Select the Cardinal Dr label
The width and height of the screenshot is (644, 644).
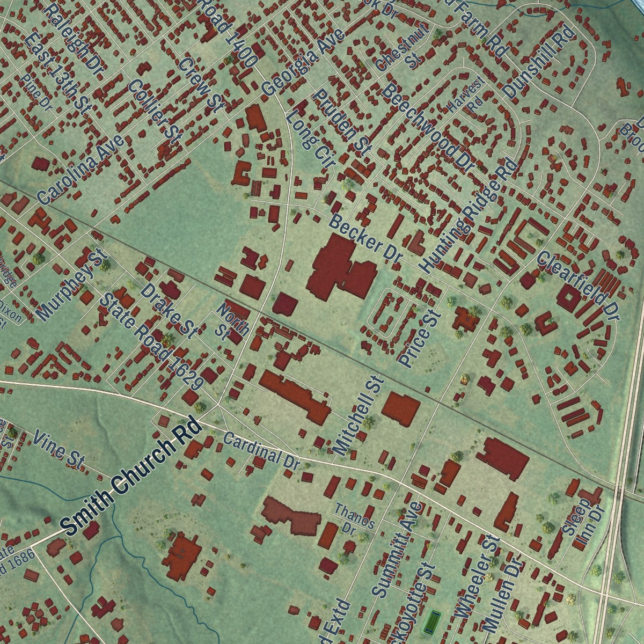(x=262, y=451)
